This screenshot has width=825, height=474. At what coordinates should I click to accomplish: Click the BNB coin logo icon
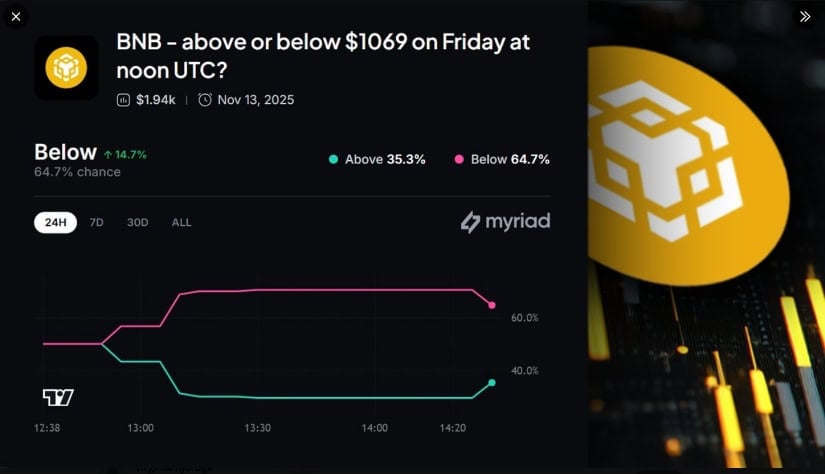point(66,68)
